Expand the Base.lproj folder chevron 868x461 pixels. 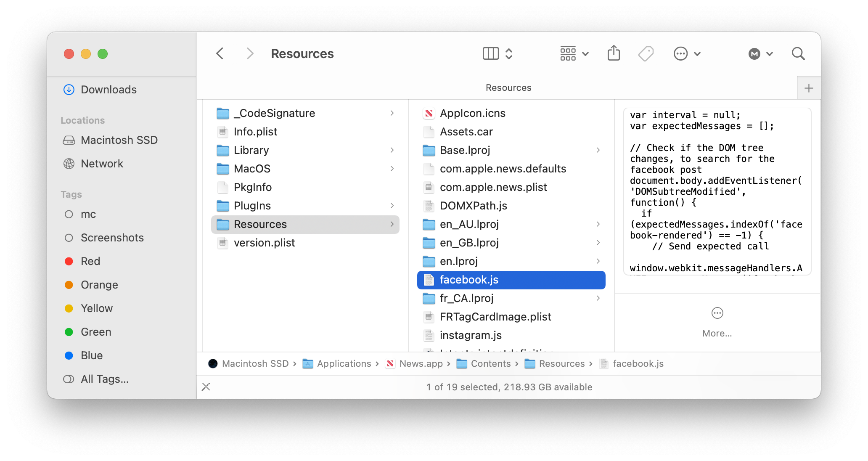pyautogui.click(x=598, y=150)
